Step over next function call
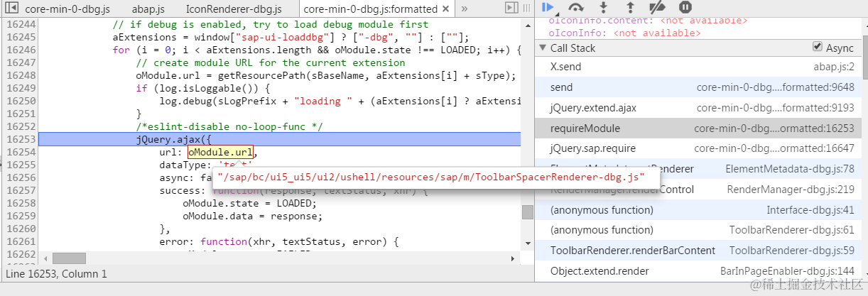 click(576, 7)
